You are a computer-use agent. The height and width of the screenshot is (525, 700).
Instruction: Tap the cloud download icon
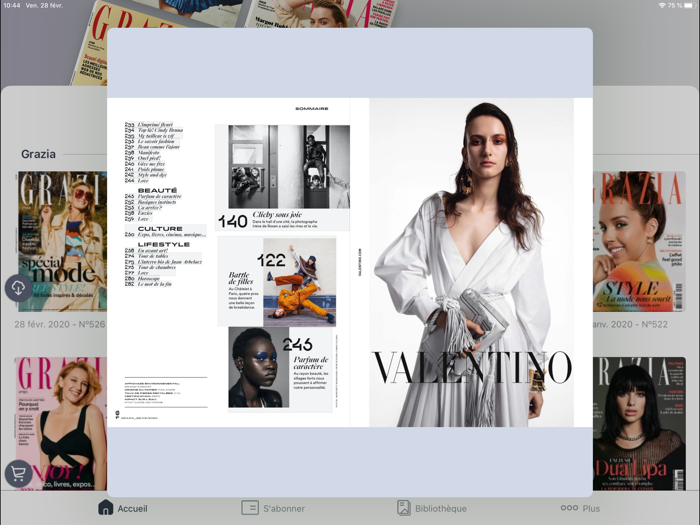point(18,288)
